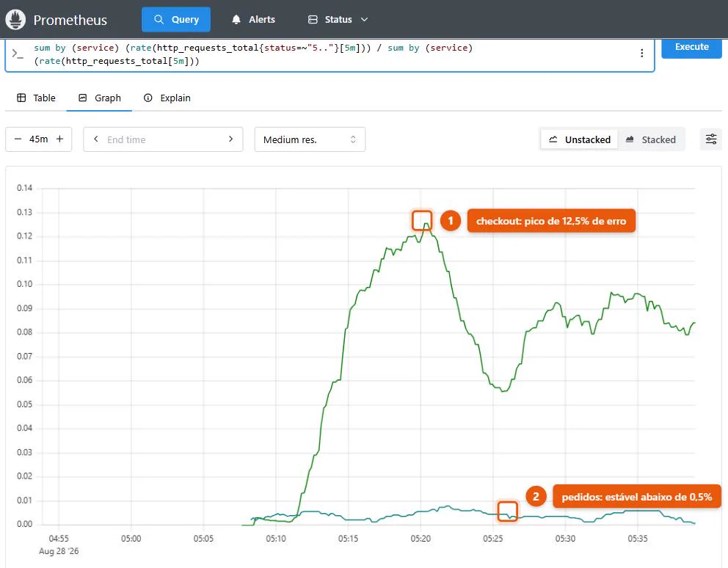The width and height of the screenshot is (728, 568).
Task: Click the End time input field
Action: 163,139
